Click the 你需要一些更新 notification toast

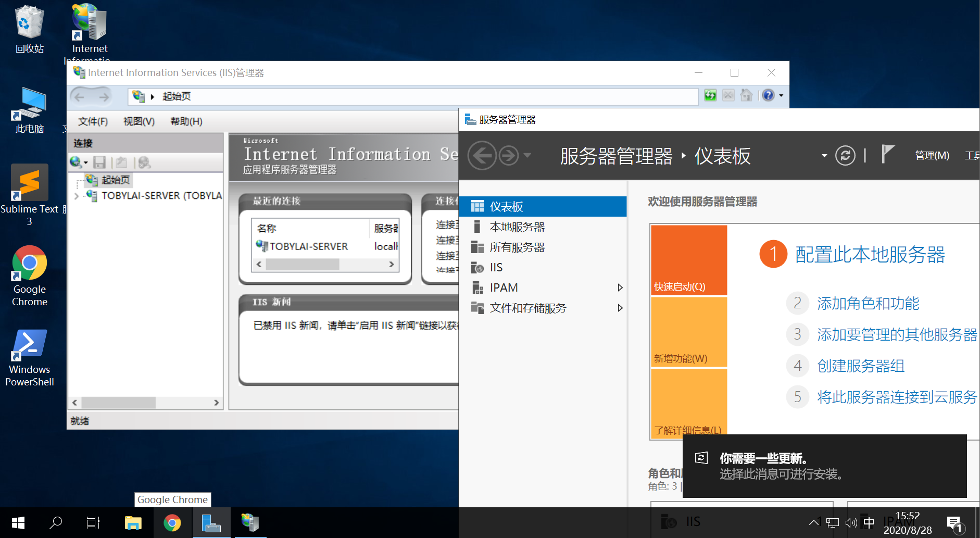click(825, 466)
